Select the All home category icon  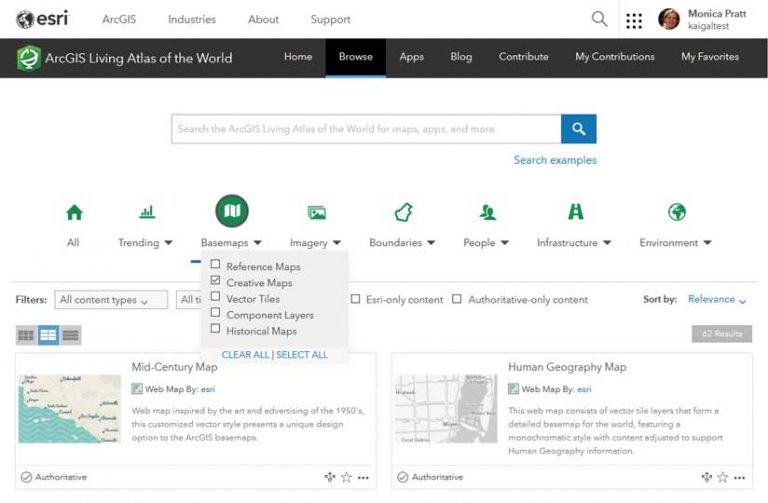[73, 212]
